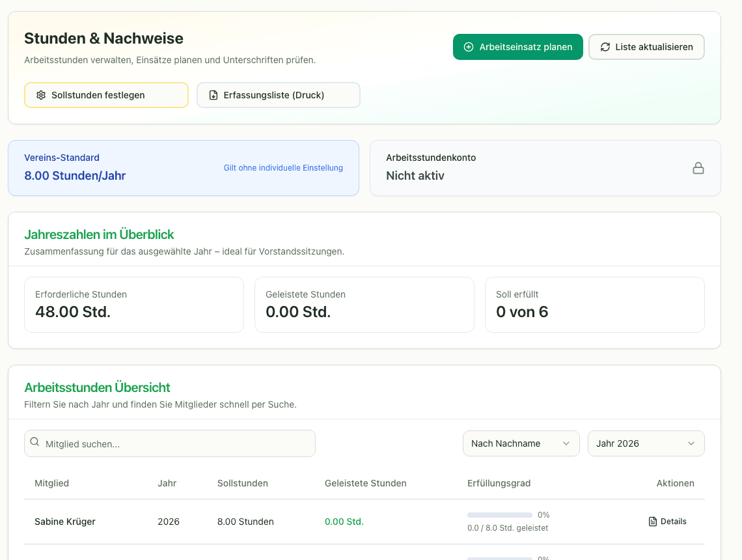Viewport: 742px width, 560px height.
Task: Click the 2026 cell in Sabine Krüger's row
Action: coord(169,522)
